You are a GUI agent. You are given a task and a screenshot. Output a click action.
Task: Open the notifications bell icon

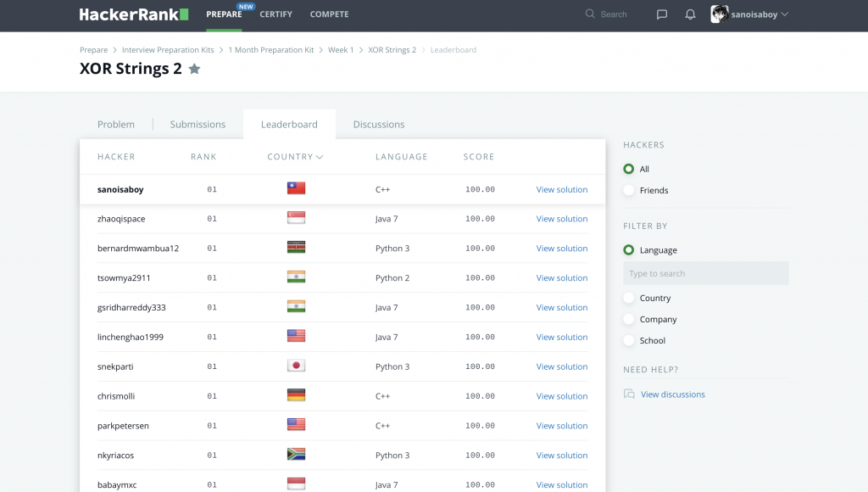tap(690, 14)
